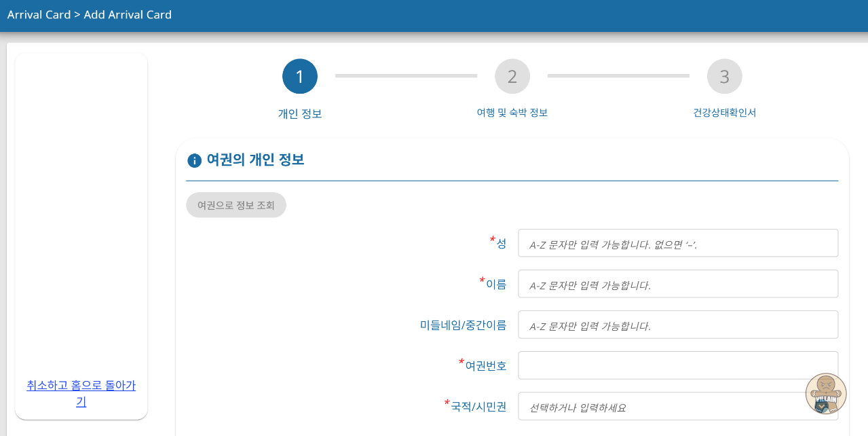This screenshot has width=868, height=436.
Task: Switch to the 여행 및 숙박 정보 step
Action: tap(512, 113)
